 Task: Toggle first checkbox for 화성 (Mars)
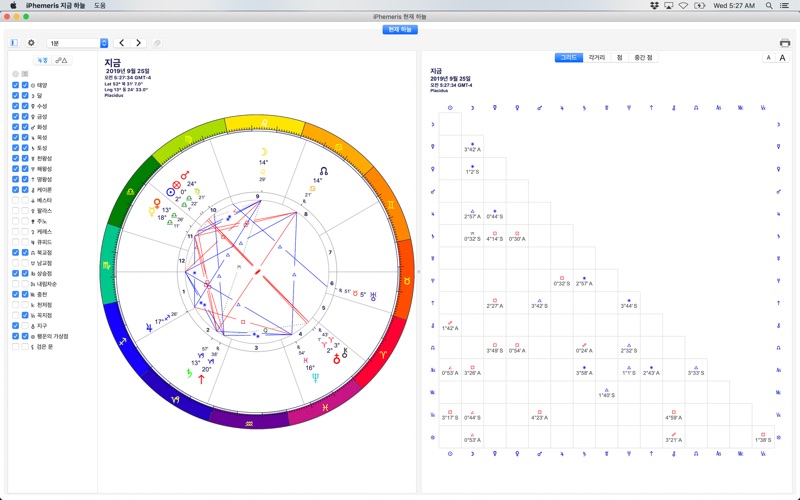tap(15, 127)
